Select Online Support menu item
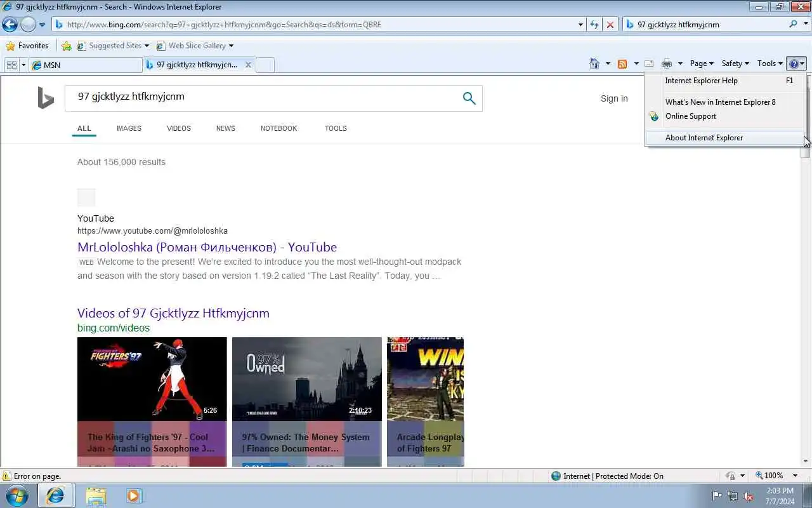812x508 pixels. (x=726, y=116)
